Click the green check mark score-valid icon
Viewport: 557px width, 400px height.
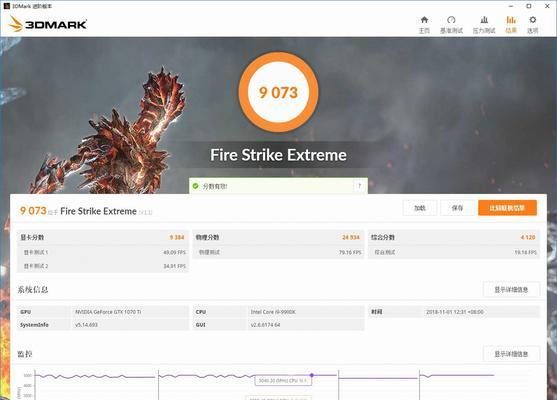coord(195,186)
